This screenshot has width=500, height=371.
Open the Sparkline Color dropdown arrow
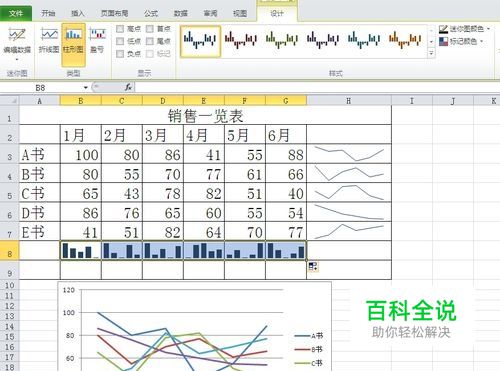[488, 29]
